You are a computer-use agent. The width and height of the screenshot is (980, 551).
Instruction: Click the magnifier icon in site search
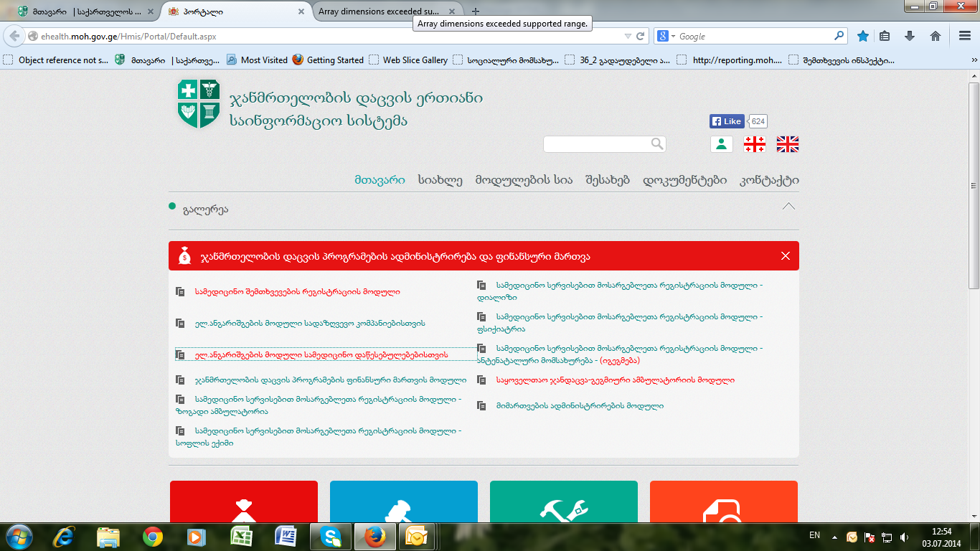click(656, 144)
